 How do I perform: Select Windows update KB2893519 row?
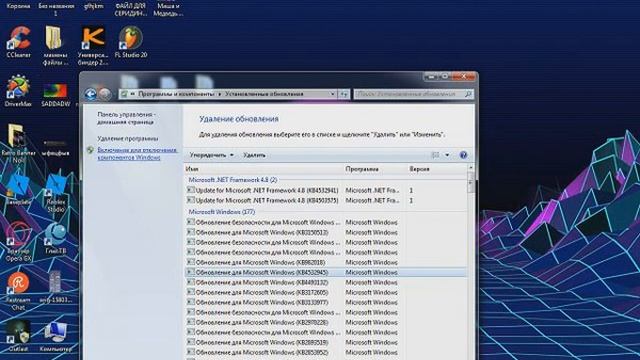pos(326,342)
